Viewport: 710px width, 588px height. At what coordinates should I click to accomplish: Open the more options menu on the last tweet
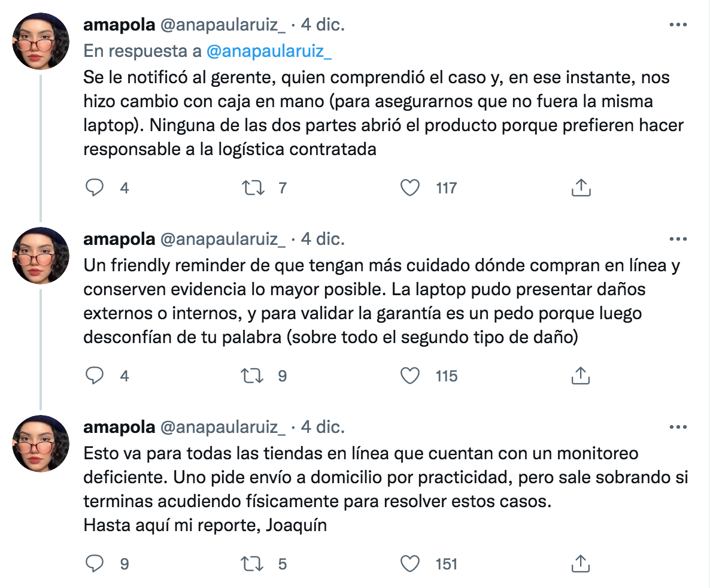678,426
